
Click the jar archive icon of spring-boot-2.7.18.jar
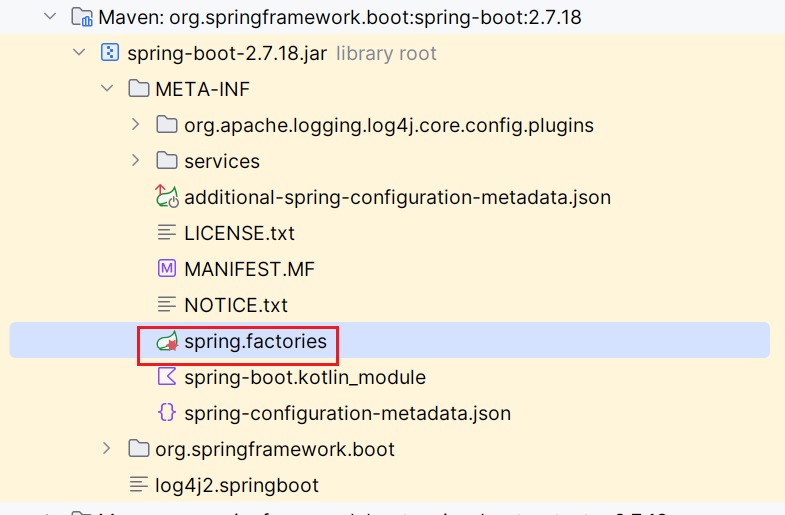coord(110,53)
